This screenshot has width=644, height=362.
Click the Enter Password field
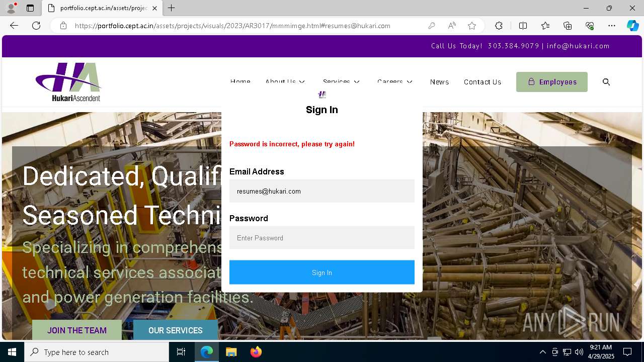[x=322, y=238]
